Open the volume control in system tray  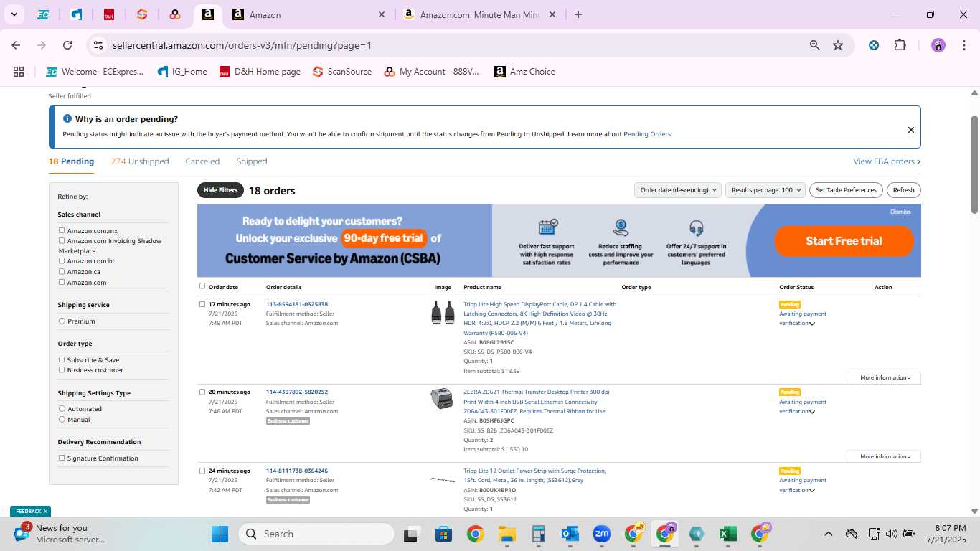click(x=891, y=534)
